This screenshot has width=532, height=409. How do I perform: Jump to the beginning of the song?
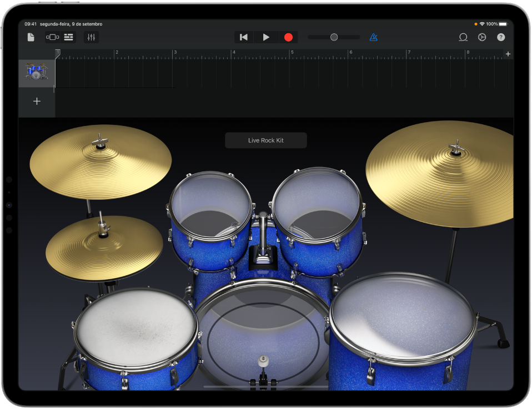[243, 37]
